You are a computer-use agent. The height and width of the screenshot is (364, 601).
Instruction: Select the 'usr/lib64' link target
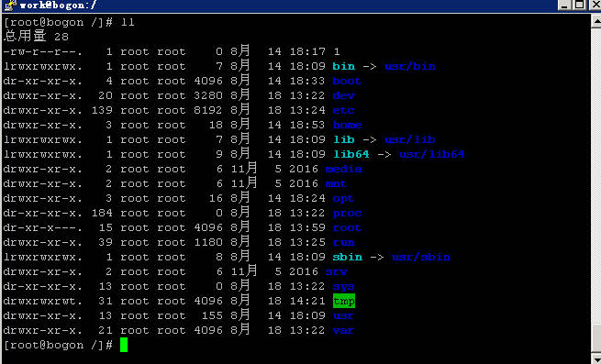(432, 154)
